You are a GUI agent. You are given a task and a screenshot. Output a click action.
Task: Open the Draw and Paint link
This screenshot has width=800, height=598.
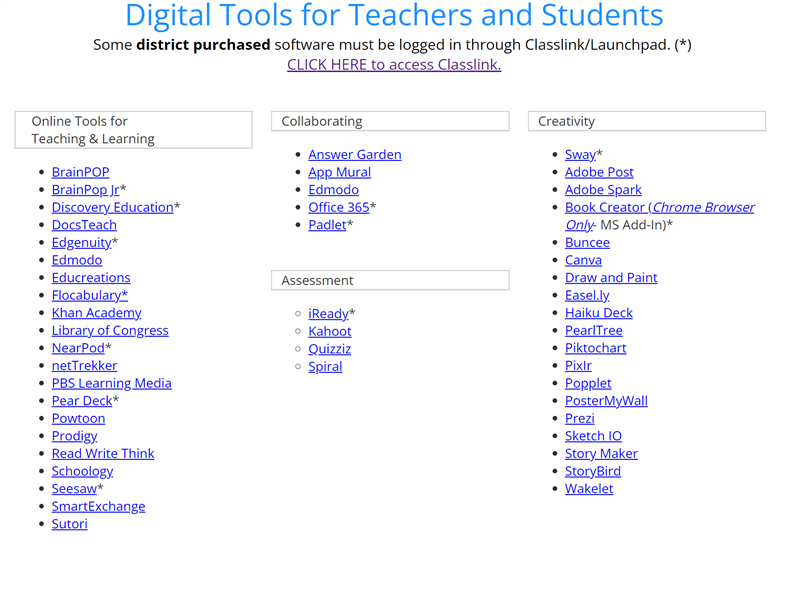click(611, 278)
